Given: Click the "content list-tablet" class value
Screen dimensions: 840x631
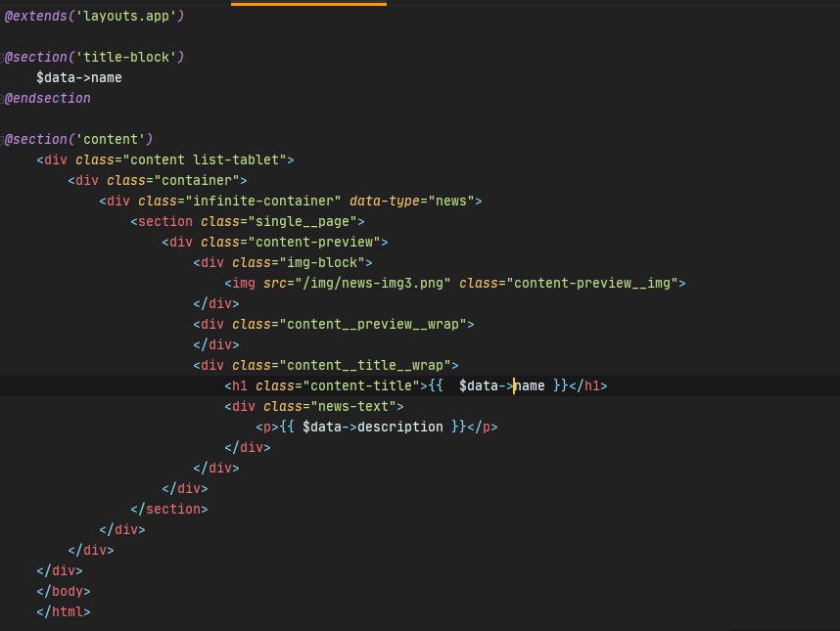Looking at the screenshot, I should tap(205, 160).
